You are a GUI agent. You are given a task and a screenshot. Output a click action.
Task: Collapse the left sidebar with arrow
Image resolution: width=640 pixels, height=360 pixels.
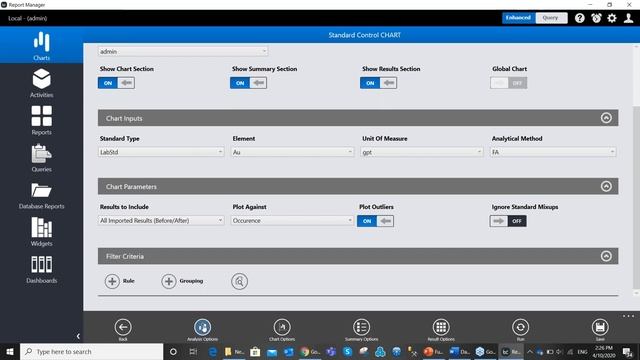click(78, 336)
